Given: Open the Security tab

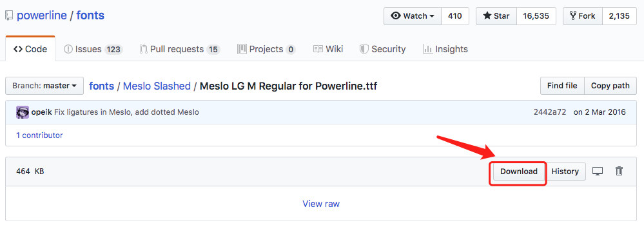Looking at the screenshot, I should (x=382, y=50).
